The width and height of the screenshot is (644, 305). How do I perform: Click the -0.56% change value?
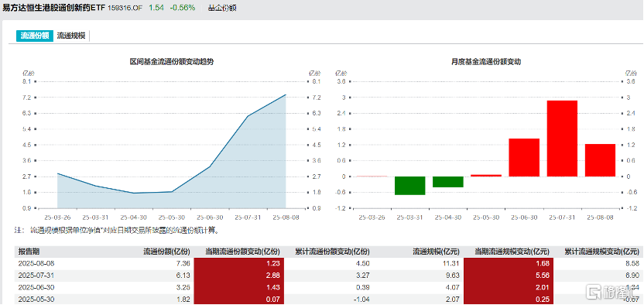pos(183,8)
